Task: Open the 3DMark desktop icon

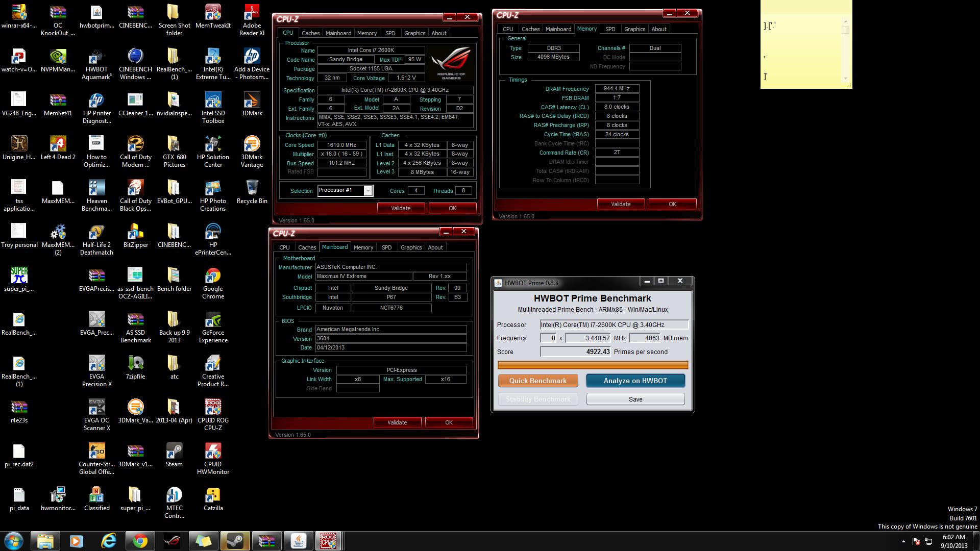Action: (x=252, y=104)
